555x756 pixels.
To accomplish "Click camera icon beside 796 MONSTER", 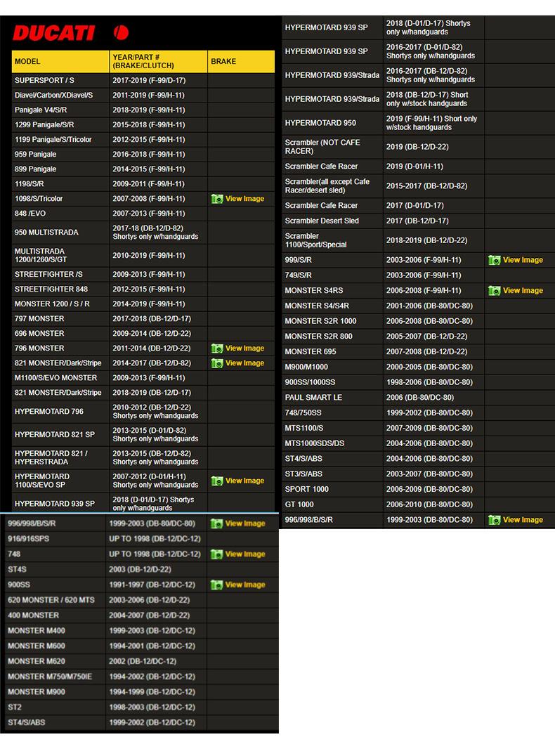I will tap(217, 348).
